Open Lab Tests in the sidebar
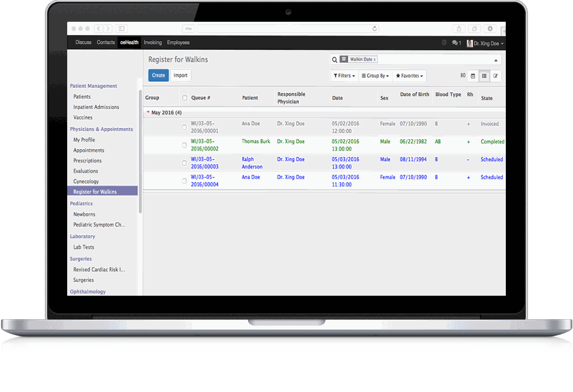573x392 pixels. pyautogui.click(x=83, y=247)
